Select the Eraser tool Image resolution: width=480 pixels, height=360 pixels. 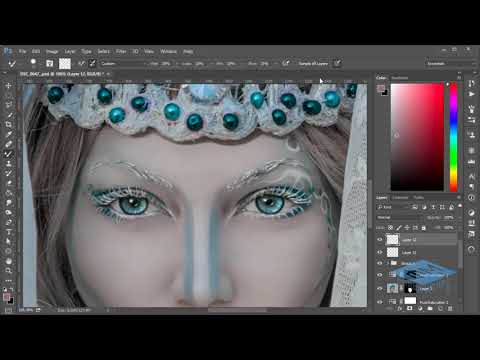[9, 183]
